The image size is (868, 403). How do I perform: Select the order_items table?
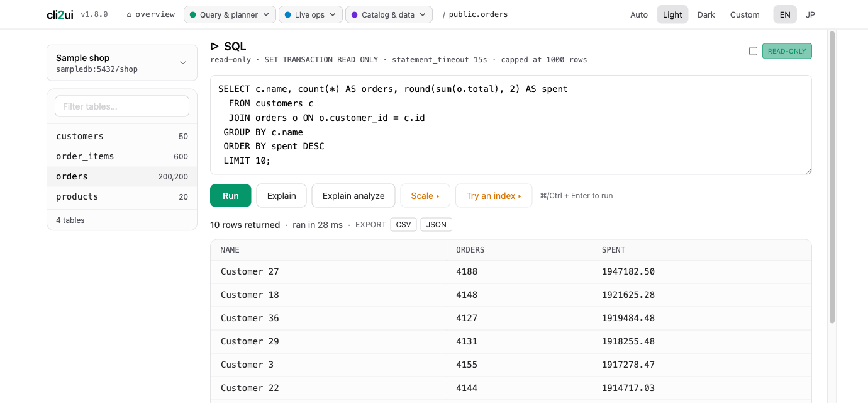[x=122, y=156]
